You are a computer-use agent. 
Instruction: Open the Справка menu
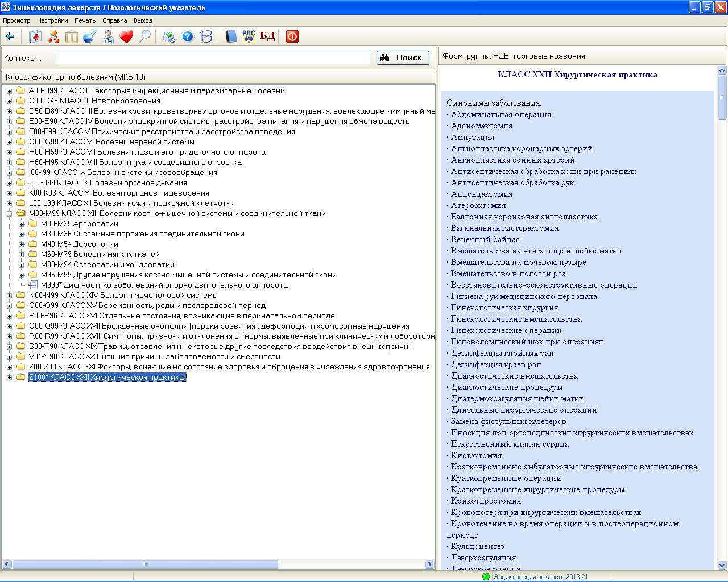[114, 20]
